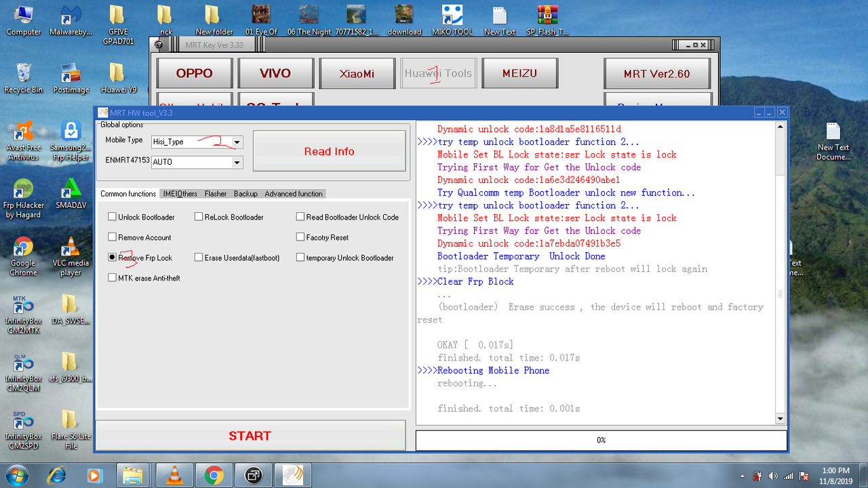Launch Google Chrome from desktop
Viewport: 868px width, 488px height.
click(x=24, y=256)
